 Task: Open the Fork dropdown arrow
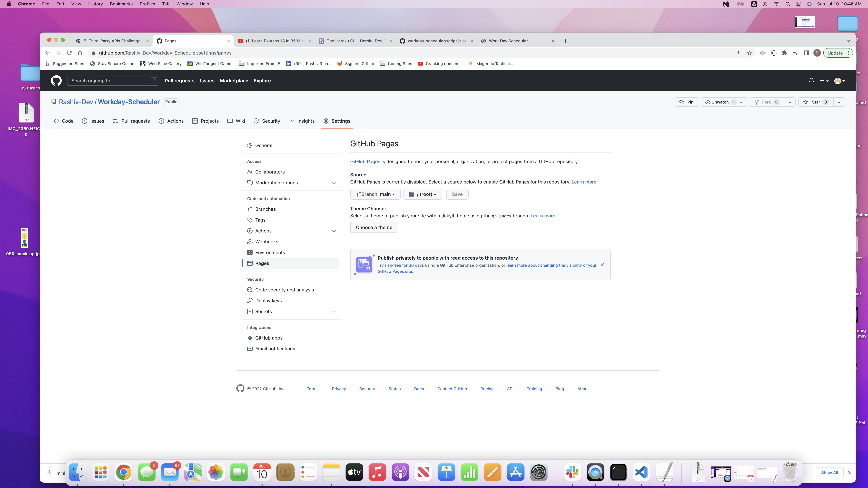coord(790,102)
